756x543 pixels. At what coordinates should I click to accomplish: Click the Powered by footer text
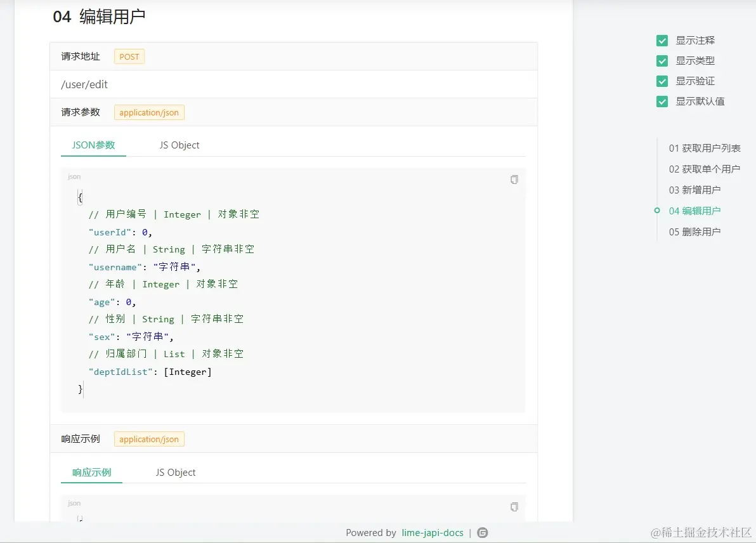[x=371, y=532]
